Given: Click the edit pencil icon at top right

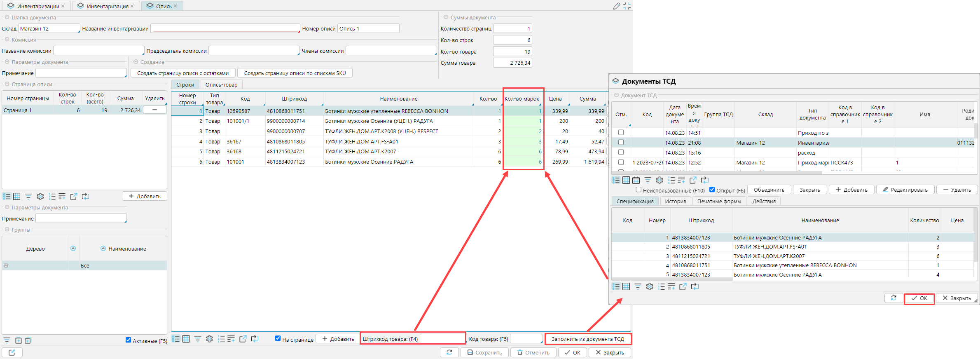Looking at the screenshot, I should (616, 6).
